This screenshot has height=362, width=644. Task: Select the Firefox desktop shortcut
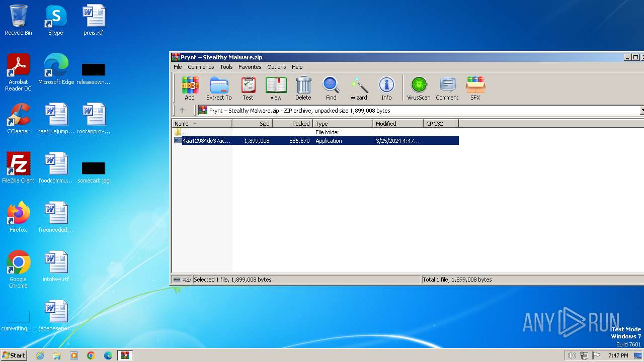(18, 217)
